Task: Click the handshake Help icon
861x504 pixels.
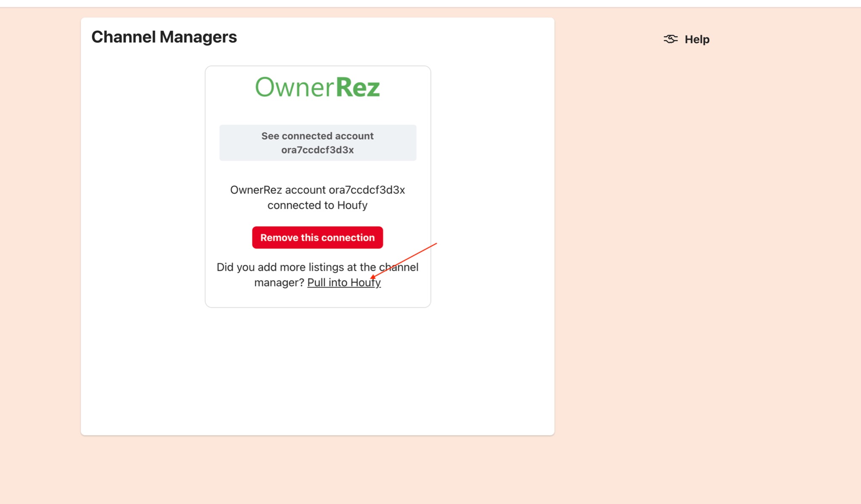Action: click(x=671, y=39)
